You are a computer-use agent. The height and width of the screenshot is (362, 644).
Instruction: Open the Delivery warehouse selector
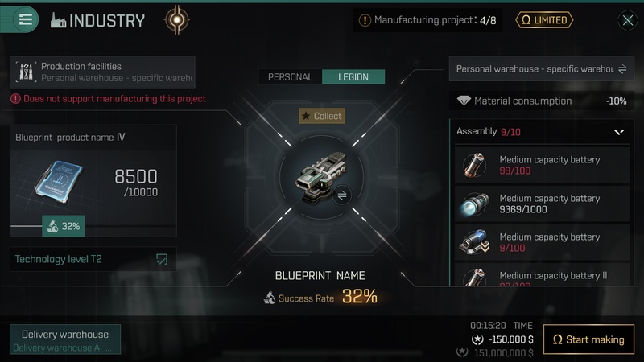65,339
